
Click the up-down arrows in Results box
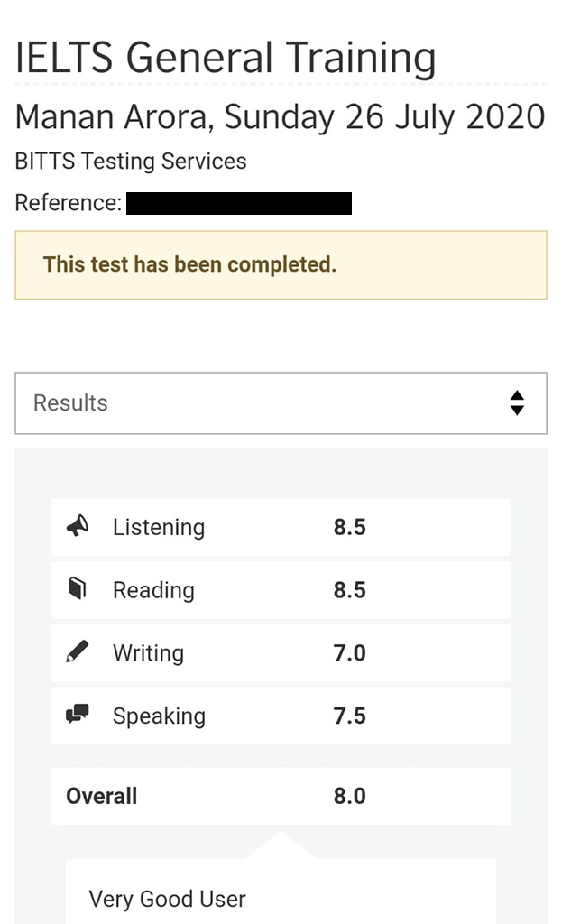(x=517, y=403)
